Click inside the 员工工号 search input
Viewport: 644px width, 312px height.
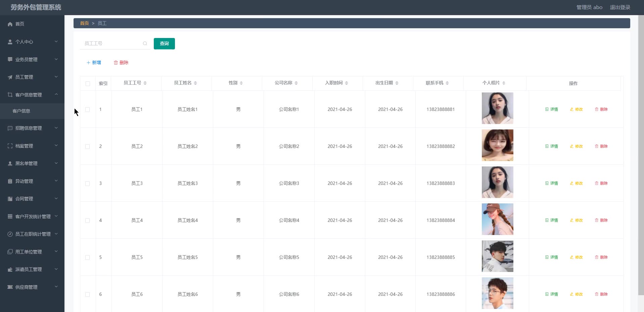pyautogui.click(x=111, y=43)
